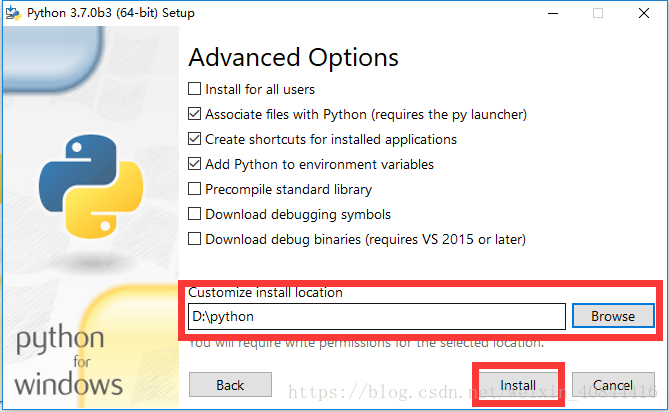Viewport: 670px width, 412px height.
Task: Go Back to the previous setup page
Action: tap(230, 385)
